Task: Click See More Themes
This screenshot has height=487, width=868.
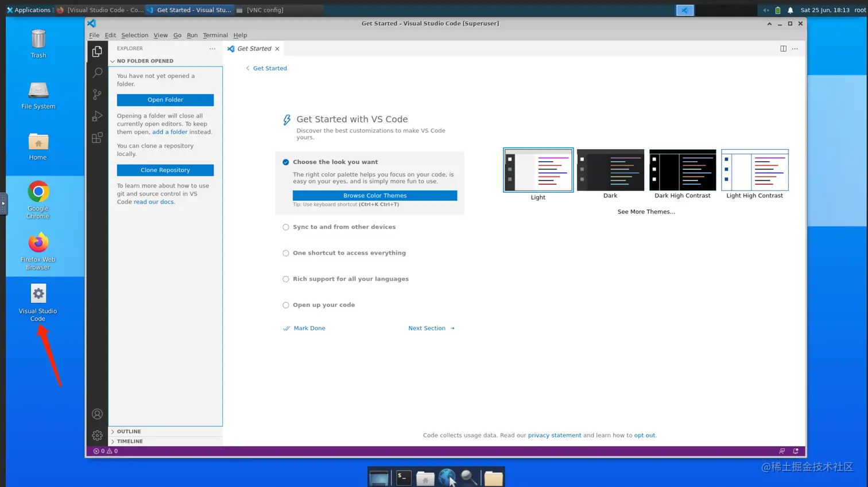Action: (646, 212)
